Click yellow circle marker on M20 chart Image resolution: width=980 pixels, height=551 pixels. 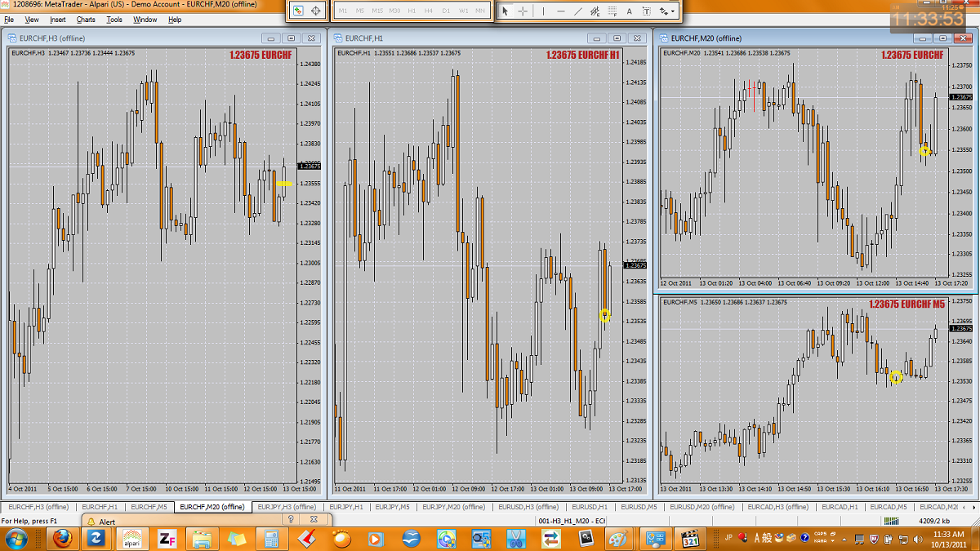pos(924,151)
